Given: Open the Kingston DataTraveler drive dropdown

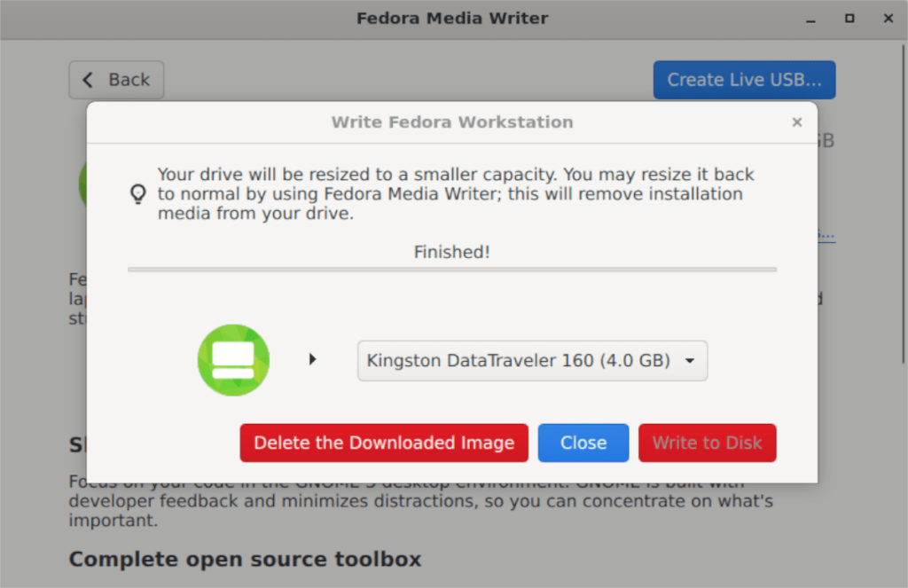Looking at the screenshot, I should (532, 360).
